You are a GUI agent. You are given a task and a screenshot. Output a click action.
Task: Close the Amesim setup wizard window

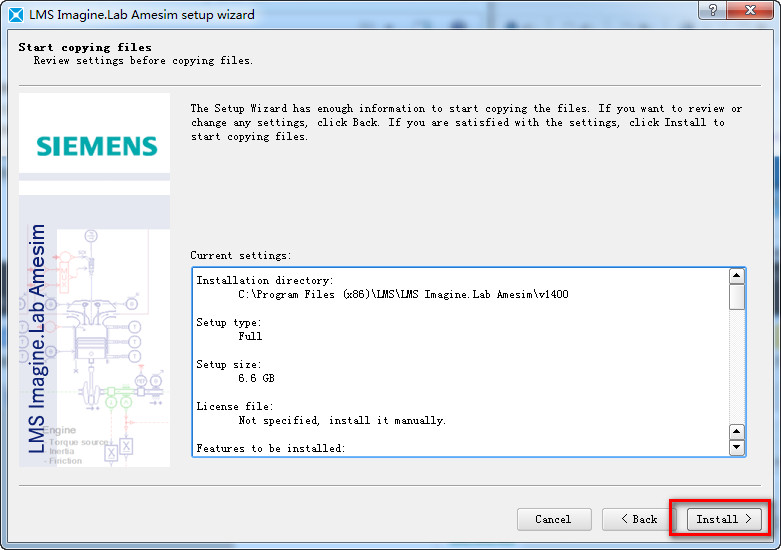point(750,10)
